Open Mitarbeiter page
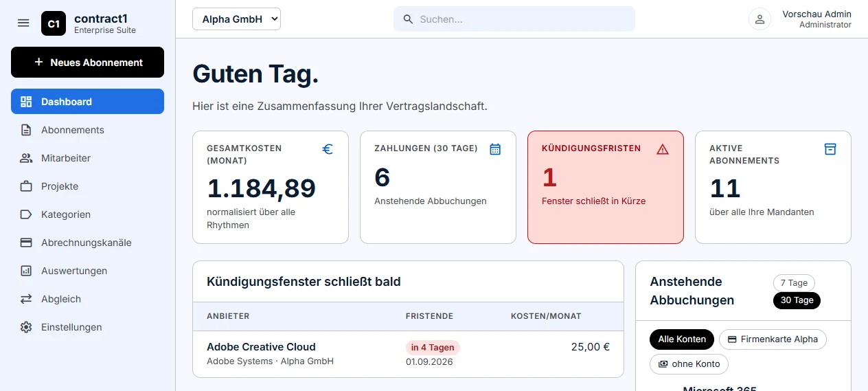Screen dimensions: 868x391 [x=87, y=158]
